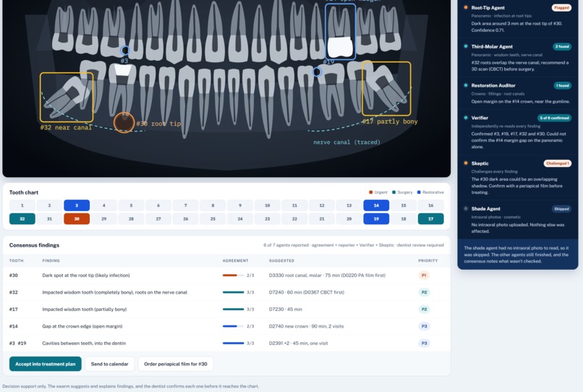Click the Agreement column header
583x392 pixels.
[x=235, y=260]
